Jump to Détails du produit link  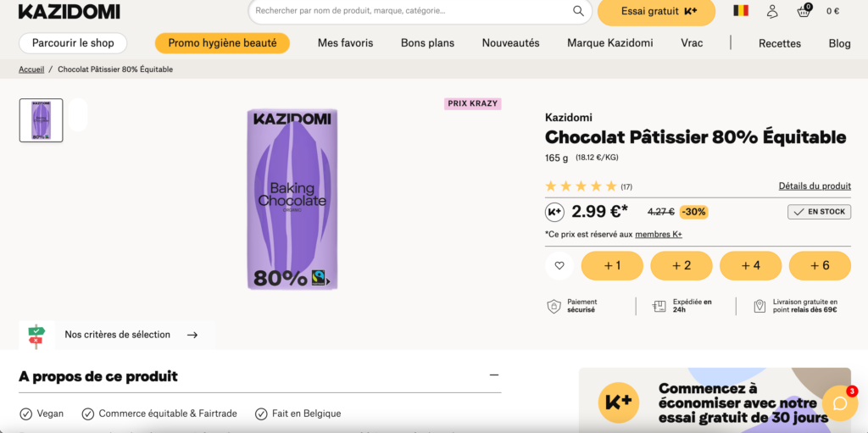[x=815, y=186]
